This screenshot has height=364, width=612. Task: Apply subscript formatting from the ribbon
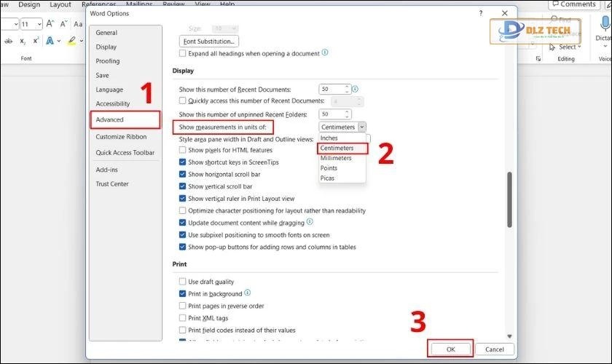23,42
